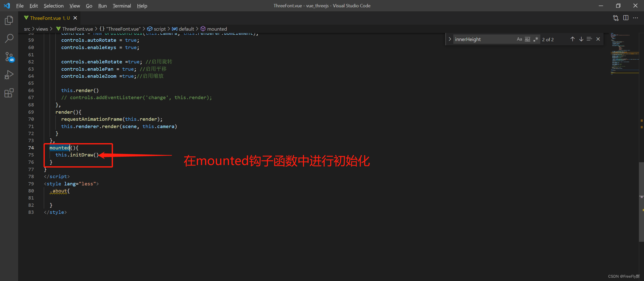This screenshot has height=281, width=644.
Task: Go to previous find match
Action: click(573, 39)
